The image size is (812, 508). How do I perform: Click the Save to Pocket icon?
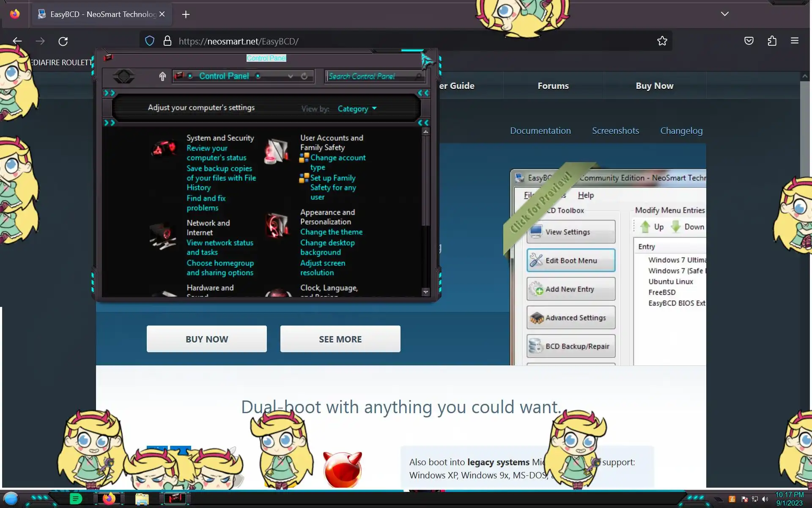tap(749, 41)
